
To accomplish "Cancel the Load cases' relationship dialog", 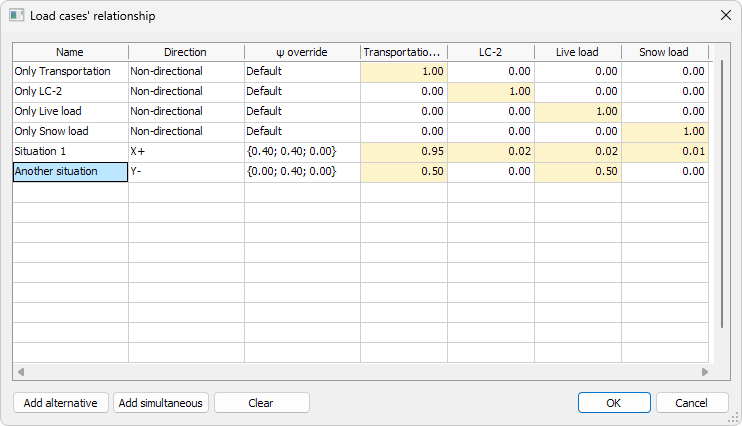I will point(691,403).
